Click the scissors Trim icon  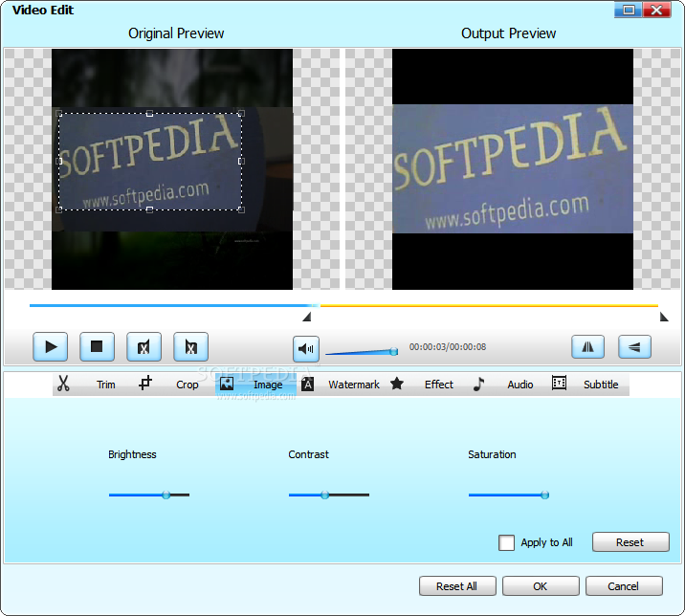coord(63,384)
